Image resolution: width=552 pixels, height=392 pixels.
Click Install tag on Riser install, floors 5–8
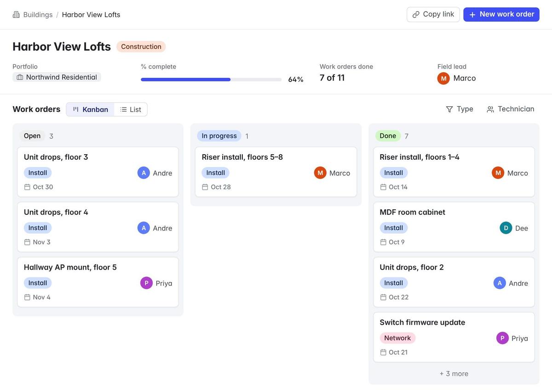[216, 173]
